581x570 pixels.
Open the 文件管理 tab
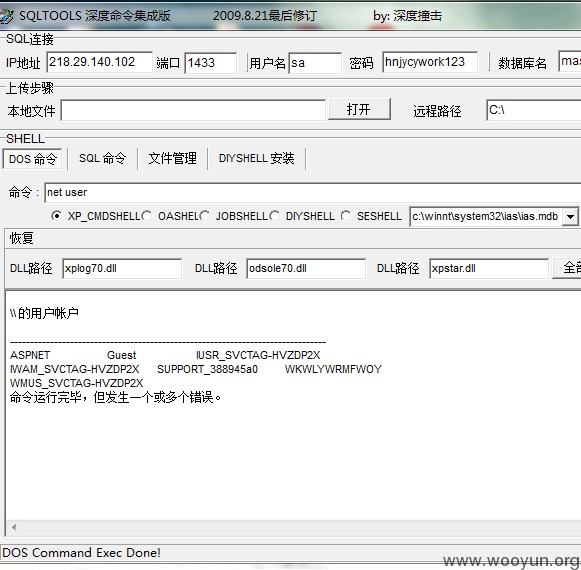point(173,158)
